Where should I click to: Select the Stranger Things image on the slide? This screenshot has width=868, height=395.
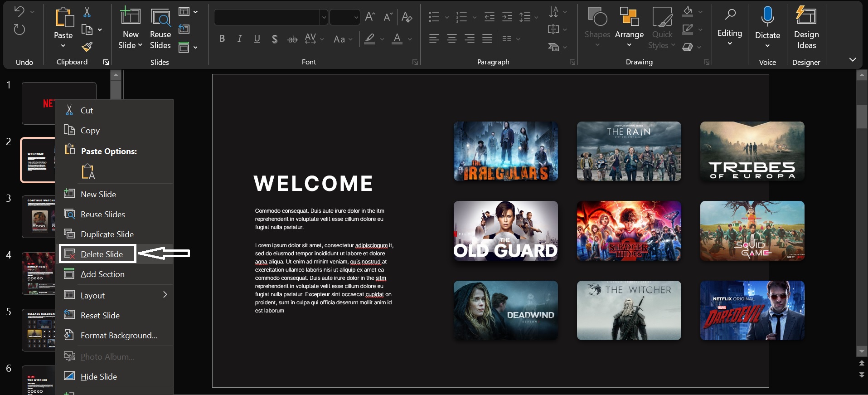point(629,231)
